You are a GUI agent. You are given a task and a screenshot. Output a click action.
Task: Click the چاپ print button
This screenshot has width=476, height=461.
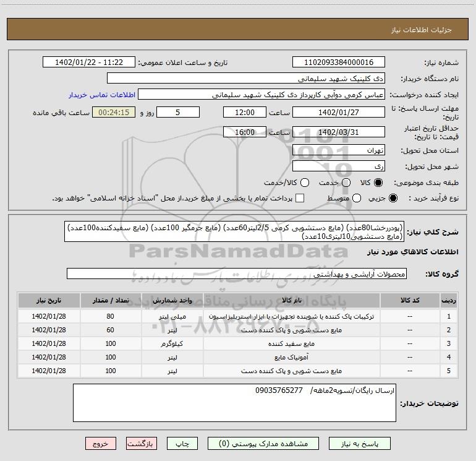(182, 444)
